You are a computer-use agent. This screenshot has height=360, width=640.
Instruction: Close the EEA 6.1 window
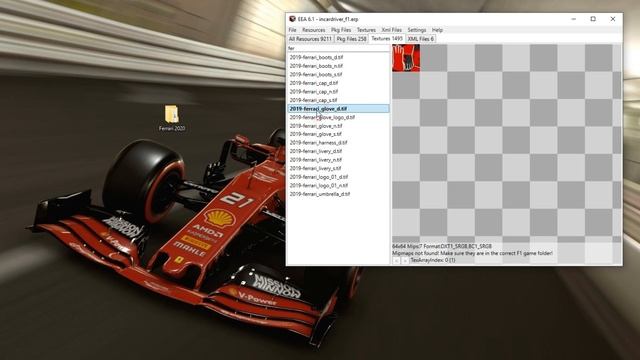[x=613, y=19]
